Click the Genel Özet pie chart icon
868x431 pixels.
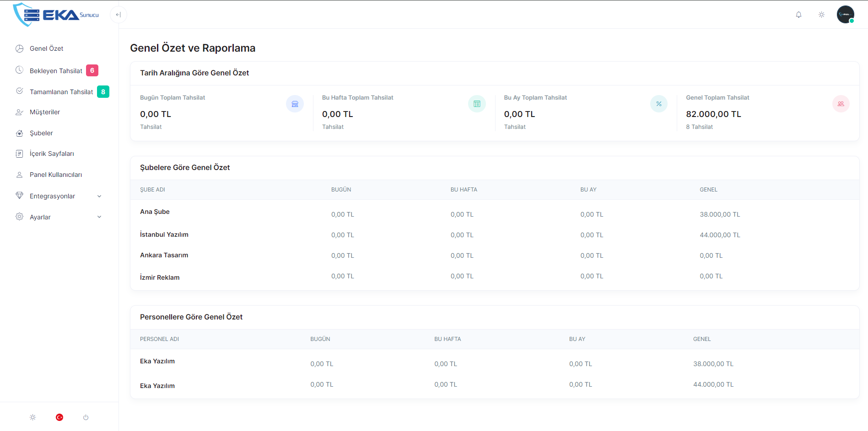[19, 48]
